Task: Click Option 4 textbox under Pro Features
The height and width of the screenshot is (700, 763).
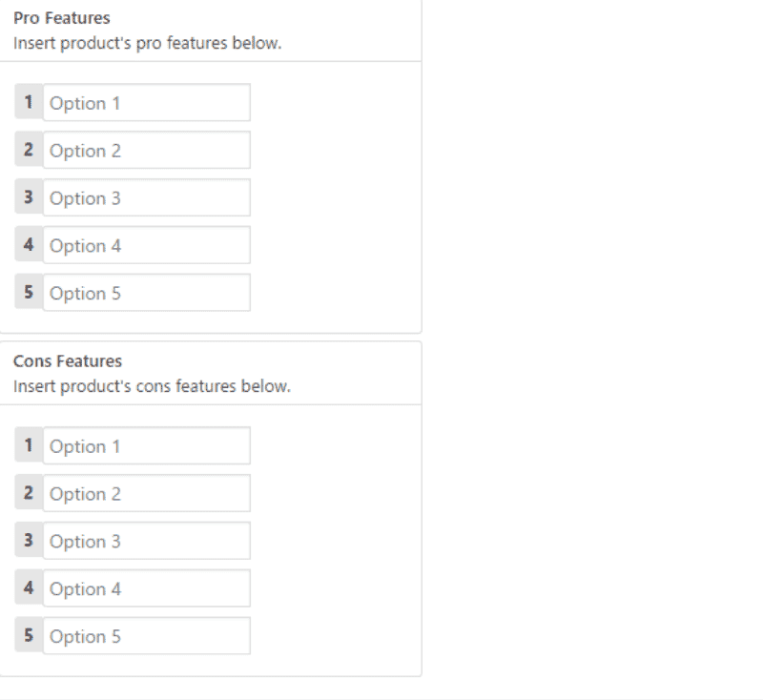Action: coord(146,246)
